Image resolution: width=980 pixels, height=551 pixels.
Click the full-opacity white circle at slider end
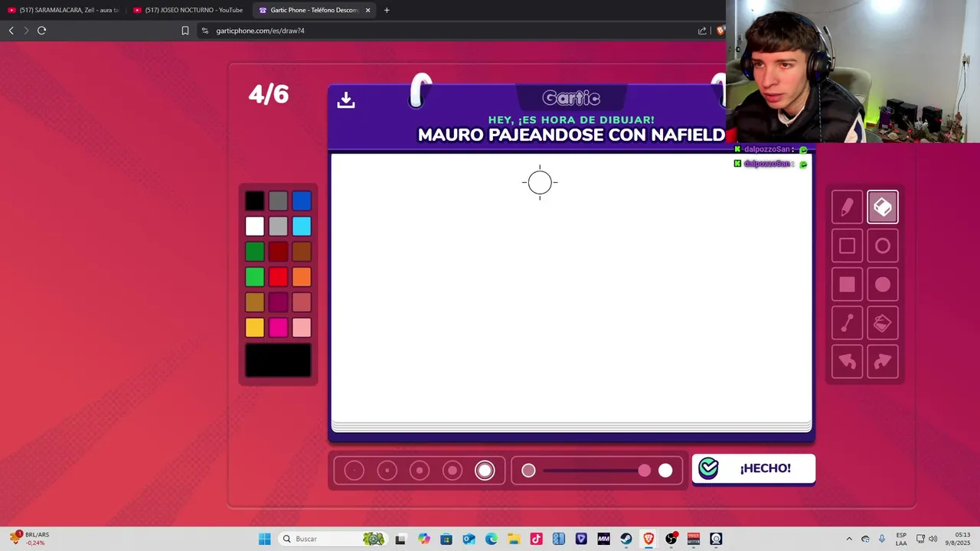[x=665, y=471]
